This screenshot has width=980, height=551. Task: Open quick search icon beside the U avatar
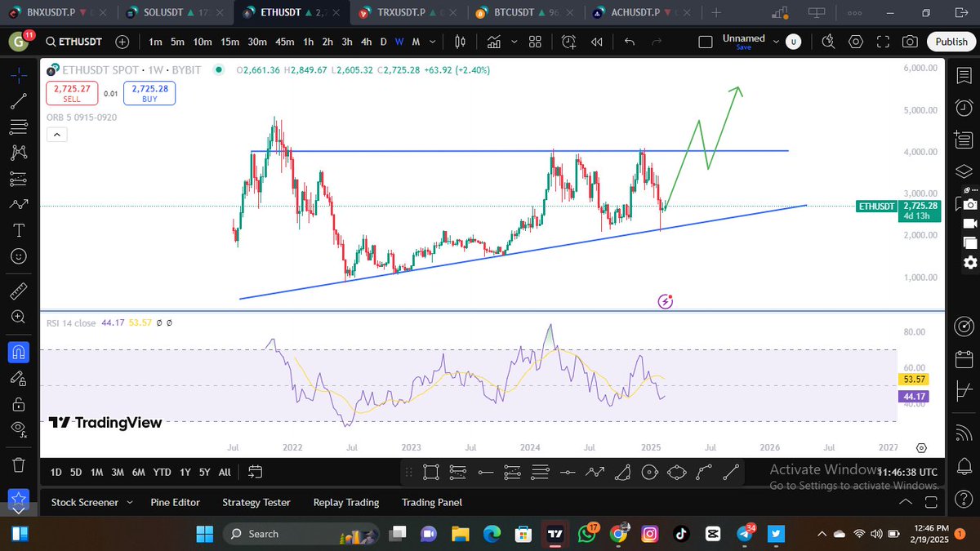tap(828, 42)
